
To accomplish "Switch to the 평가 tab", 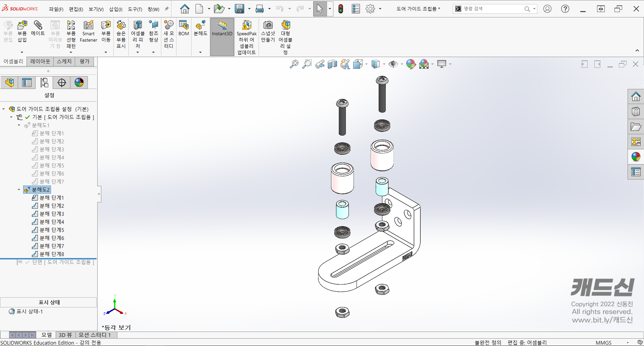I will 85,61.
